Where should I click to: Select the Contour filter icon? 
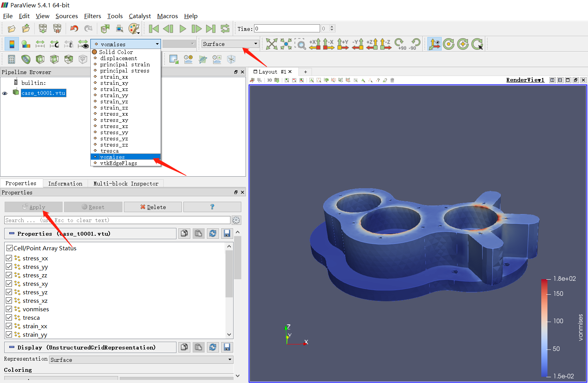point(25,59)
